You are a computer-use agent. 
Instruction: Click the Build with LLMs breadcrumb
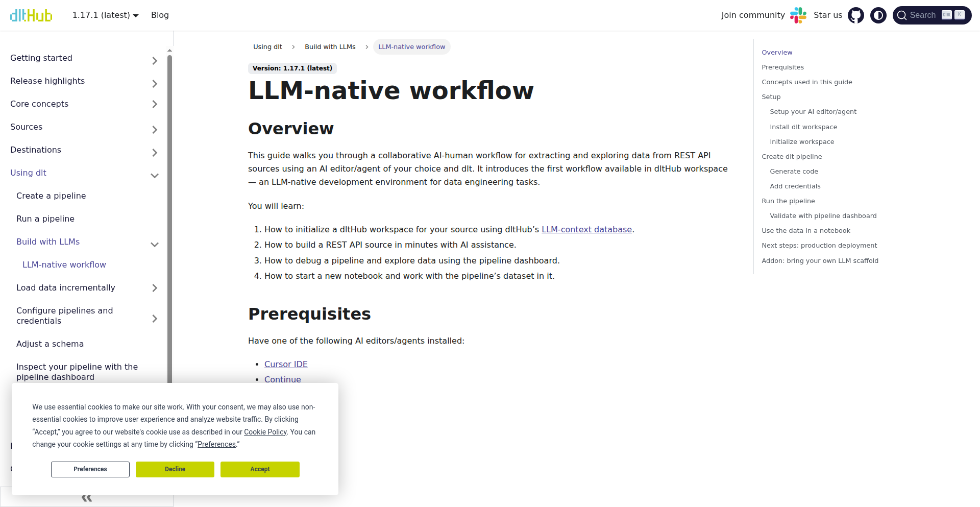330,47
